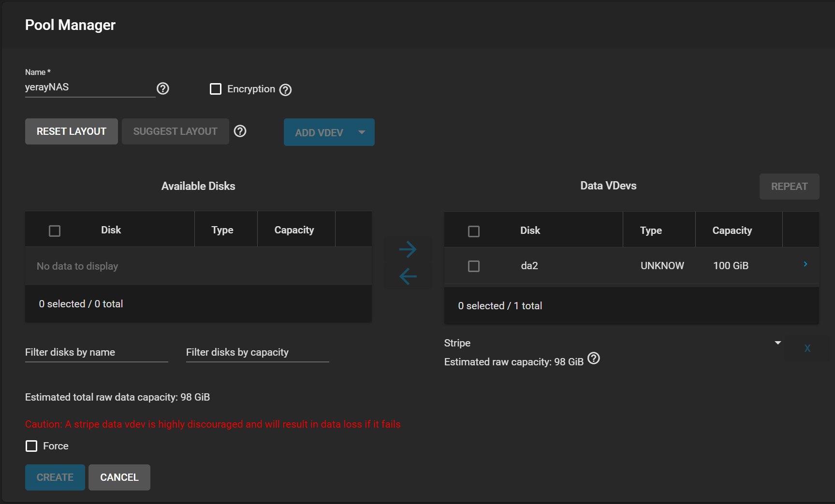Image resolution: width=835 pixels, height=504 pixels.
Task: Edit the pool Name field yerayNAS
Action: 90,87
